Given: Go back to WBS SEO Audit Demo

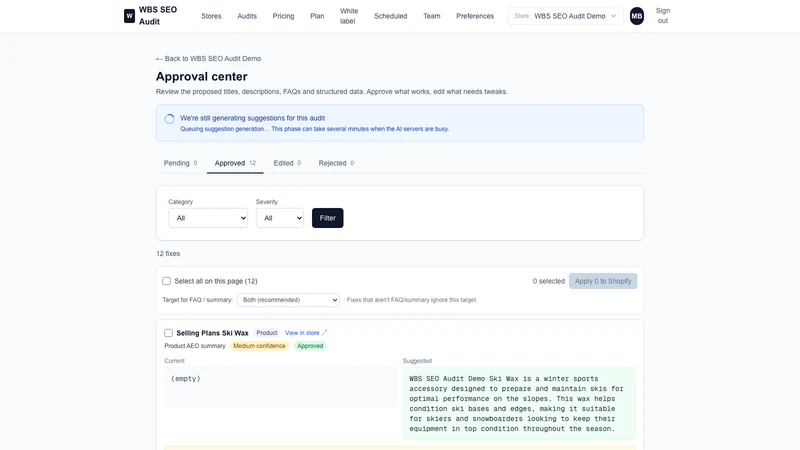Looking at the screenshot, I should point(208,59).
